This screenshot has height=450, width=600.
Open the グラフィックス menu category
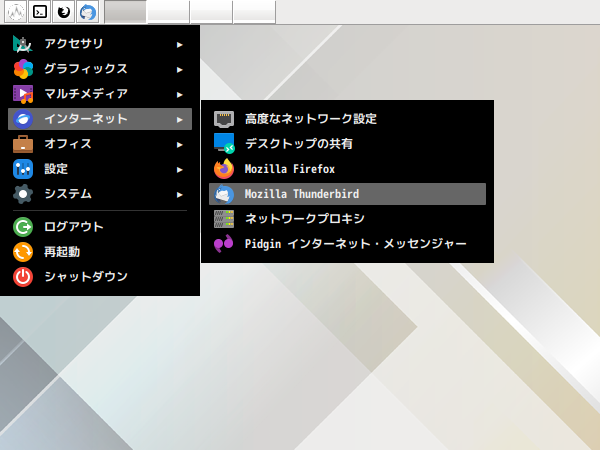100,69
